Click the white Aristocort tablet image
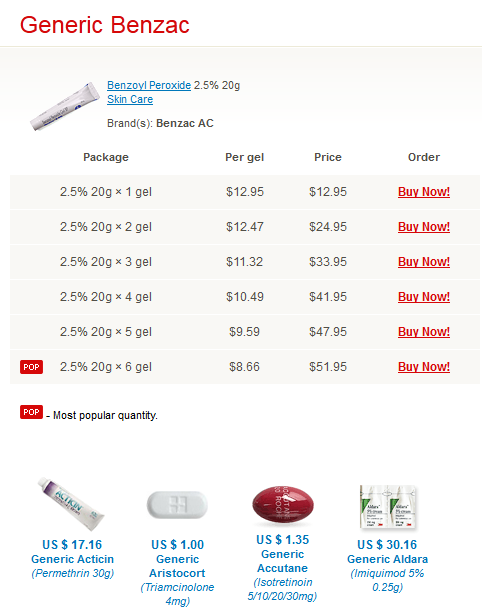This screenshot has height=616, width=482. tap(177, 505)
